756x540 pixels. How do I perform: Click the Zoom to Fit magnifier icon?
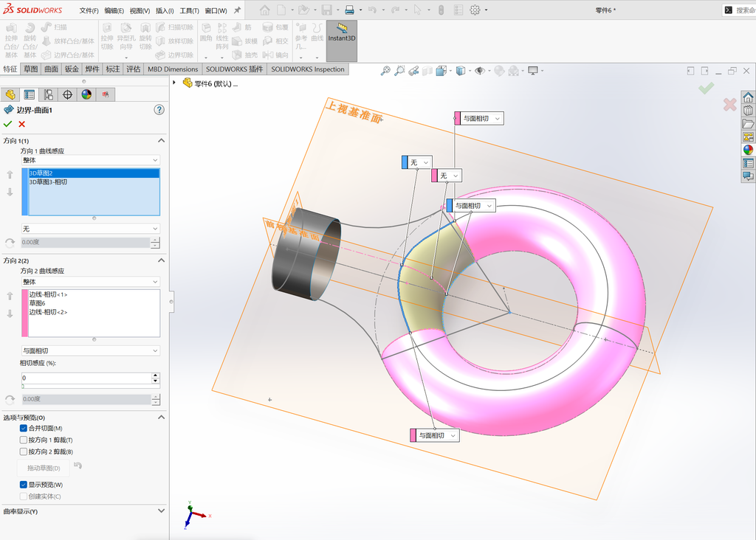click(x=385, y=71)
